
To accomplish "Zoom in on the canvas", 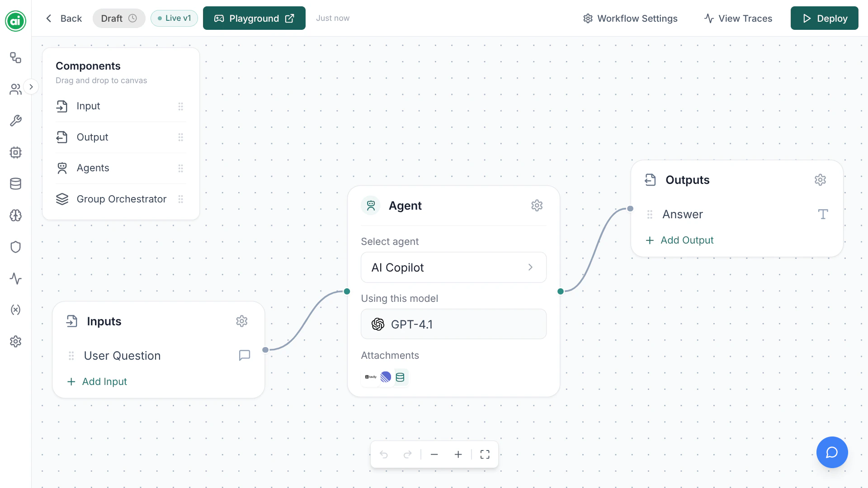I will click(x=458, y=454).
